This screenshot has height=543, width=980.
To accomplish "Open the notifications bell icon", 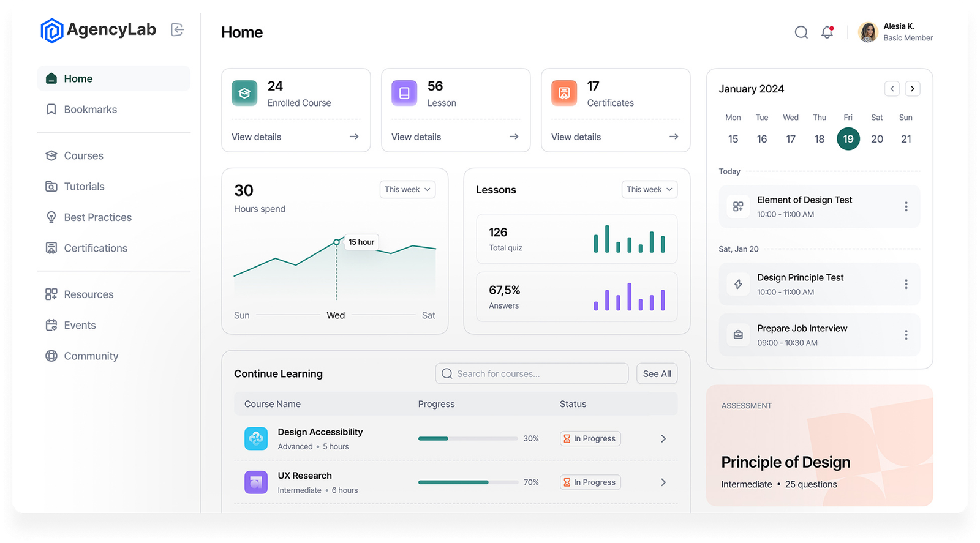I will [x=827, y=32].
